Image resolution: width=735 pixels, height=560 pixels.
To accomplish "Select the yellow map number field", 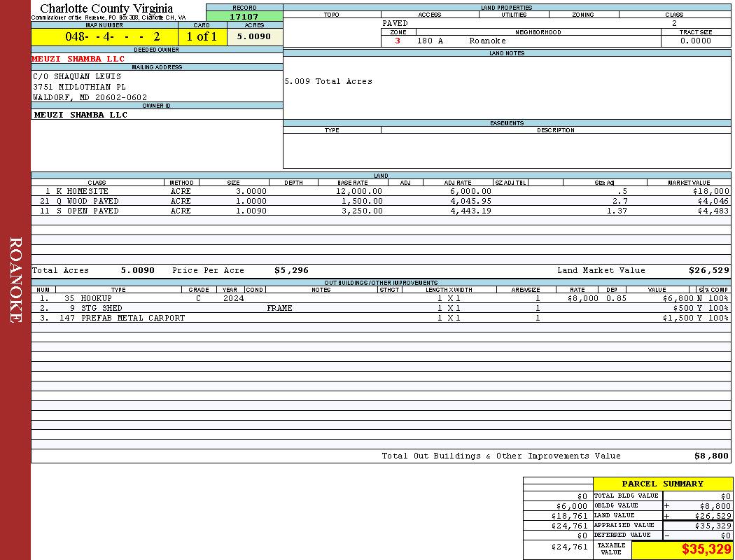I will point(105,36).
